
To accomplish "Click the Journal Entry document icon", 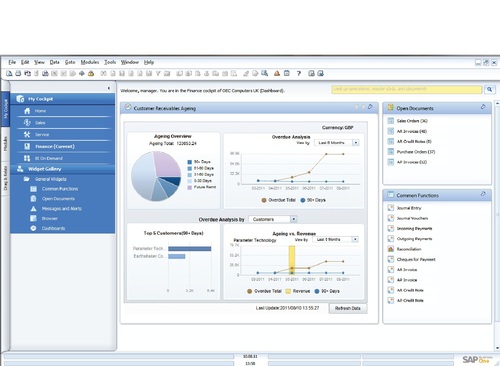I will click(391, 208).
